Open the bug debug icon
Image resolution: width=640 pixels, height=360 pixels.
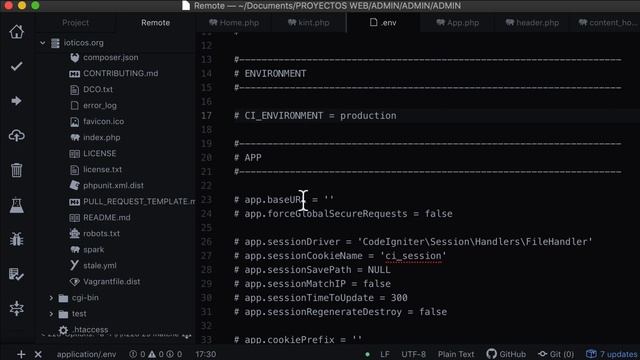point(16,239)
